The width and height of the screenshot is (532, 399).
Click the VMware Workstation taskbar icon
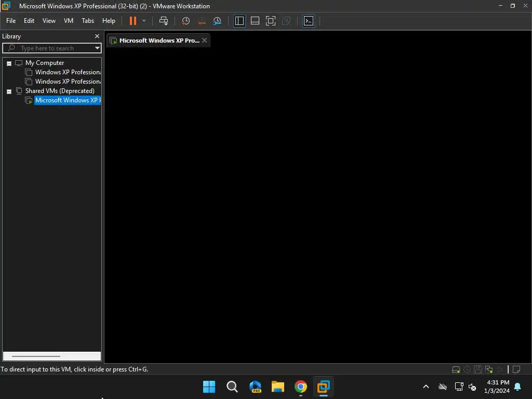pos(323,387)
